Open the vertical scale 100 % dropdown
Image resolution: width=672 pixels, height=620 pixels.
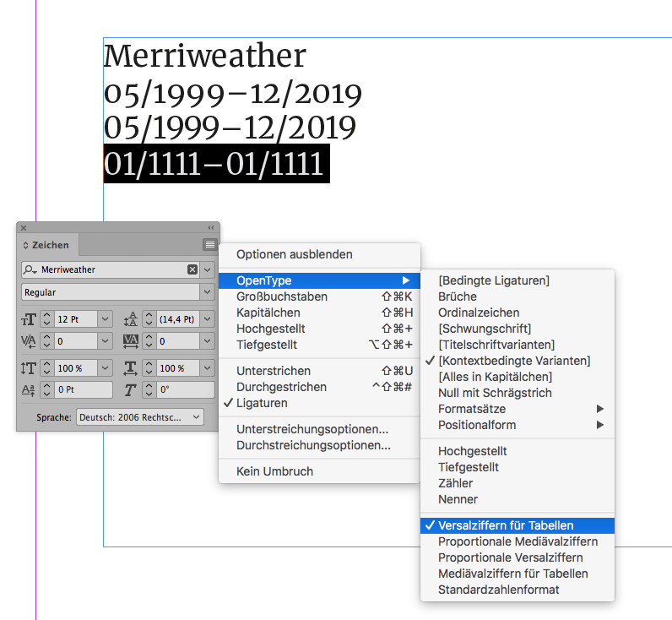(x=105, y=368)
